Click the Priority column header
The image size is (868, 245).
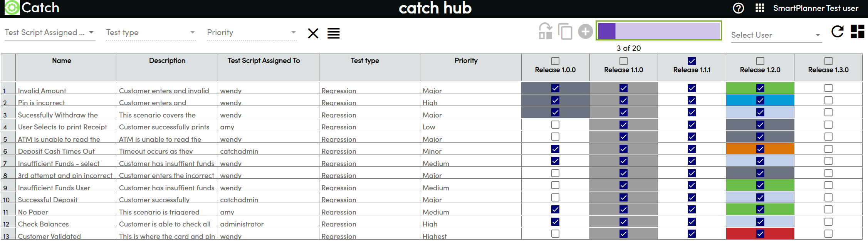466,60
